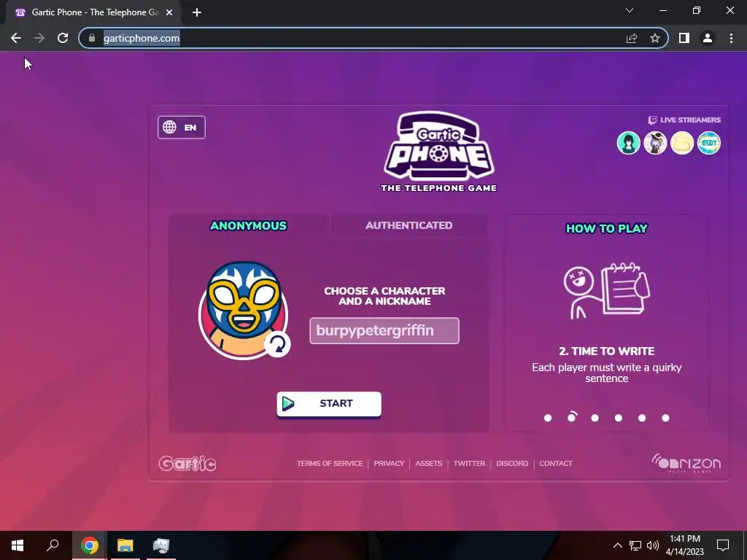
Task: Open the EN language selector
Action: 182,127
